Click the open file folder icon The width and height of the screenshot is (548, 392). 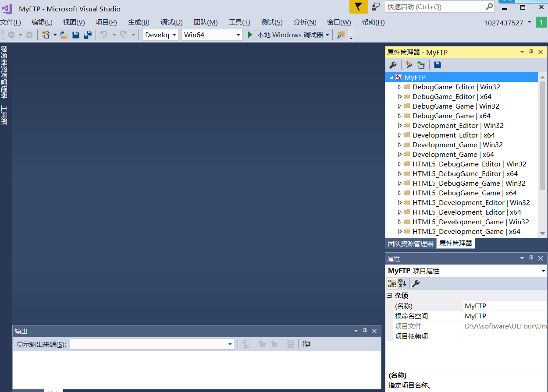pyautogui.click(x=64, y=35)
